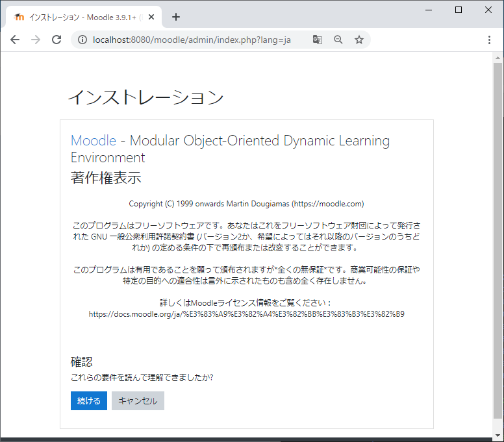This screenshot has height=442, width=504.
Task: Minimize the browser window
Action: pyautogui.click(x=429, y=10)
